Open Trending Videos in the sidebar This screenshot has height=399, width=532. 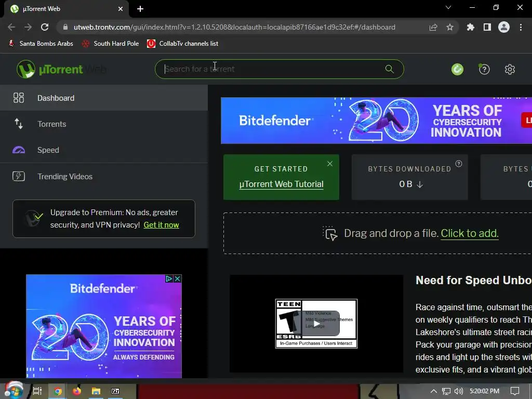(104, 177)
